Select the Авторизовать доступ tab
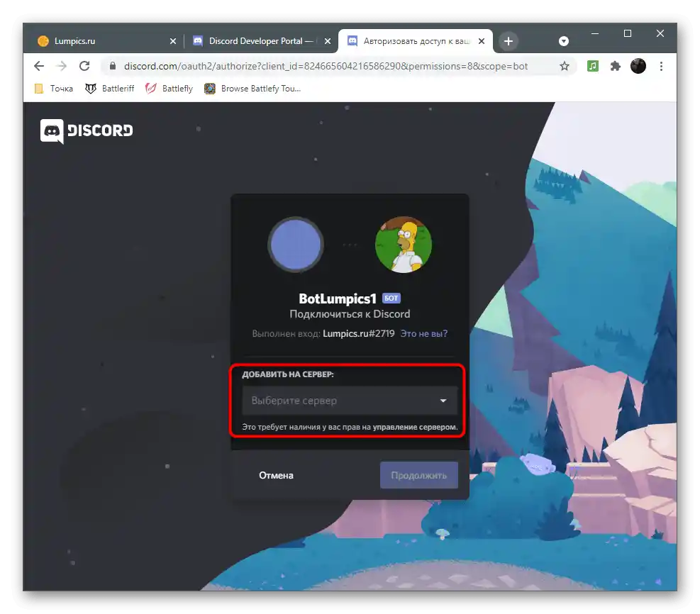 tap(415, 41)
